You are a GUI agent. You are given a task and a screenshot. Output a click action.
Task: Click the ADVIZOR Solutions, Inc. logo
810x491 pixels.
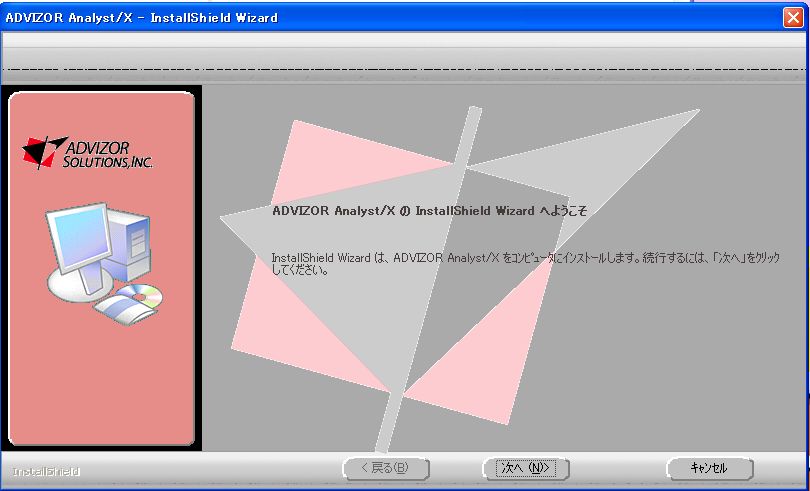tap(88, 152)
